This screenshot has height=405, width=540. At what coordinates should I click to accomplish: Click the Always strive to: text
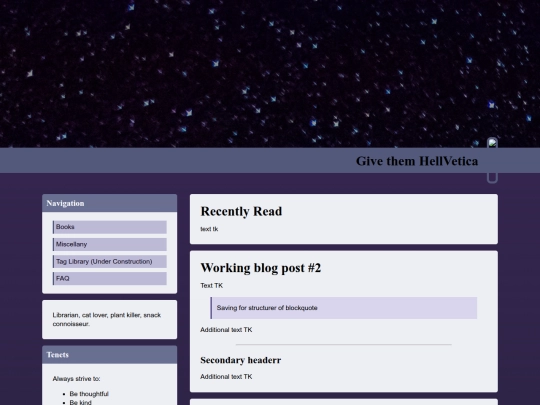tap(76, 379)
